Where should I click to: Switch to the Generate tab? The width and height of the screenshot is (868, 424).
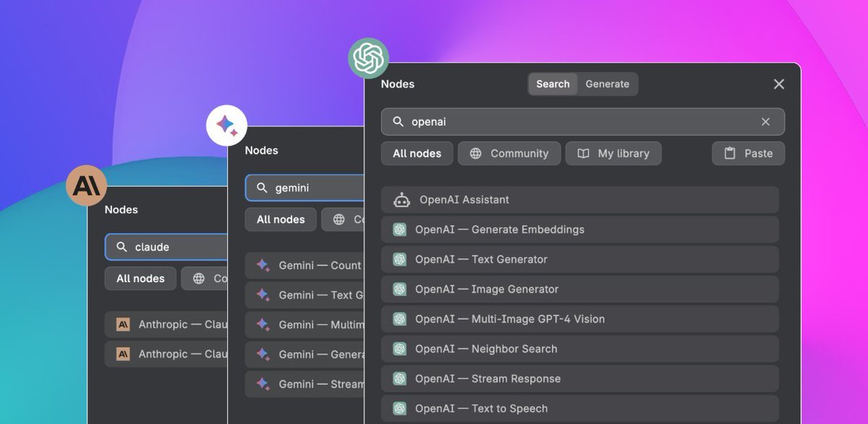tap(608, 84)
